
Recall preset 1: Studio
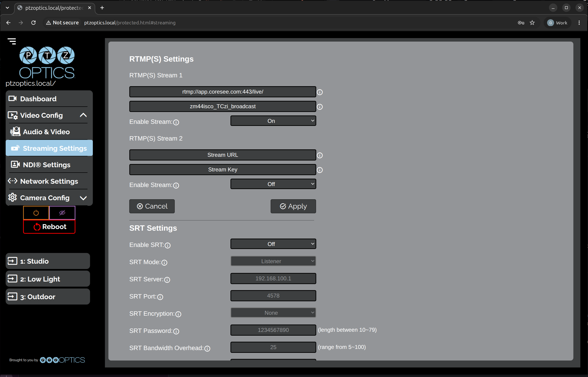point(48,261)
